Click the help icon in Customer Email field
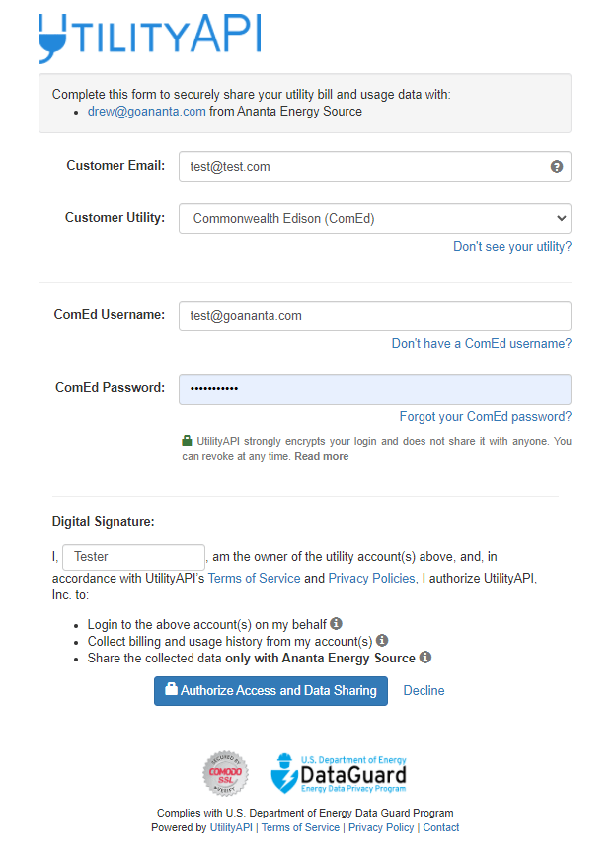616x856 pixels. pyautogui.click(x=556, y=167)
